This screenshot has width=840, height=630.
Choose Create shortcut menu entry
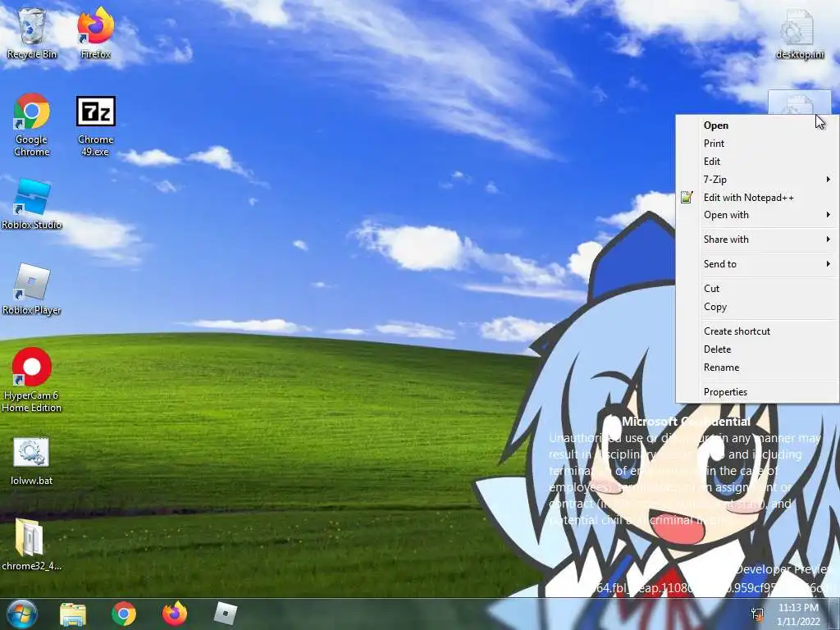click(x=757, y=331)
